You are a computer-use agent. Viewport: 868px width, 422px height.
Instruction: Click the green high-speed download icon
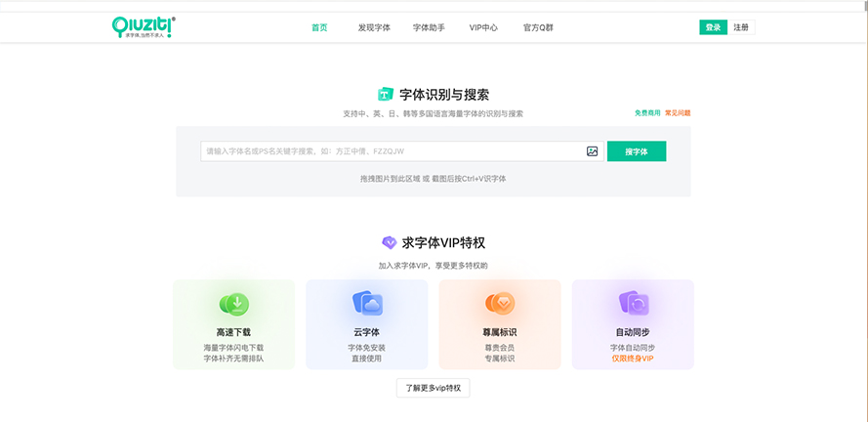tap(234, 304)
